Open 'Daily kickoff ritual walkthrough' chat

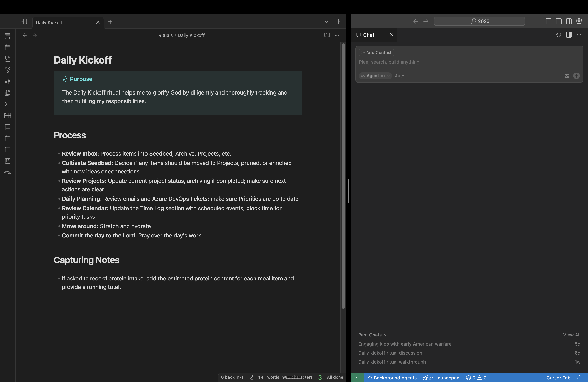click(x=469, y=362)
